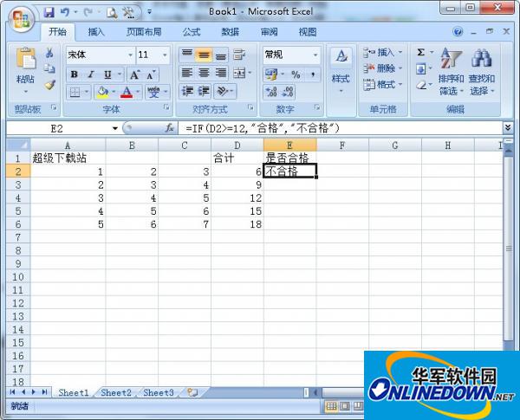Click the Paste clipboard icon
Image resolution: width=520 pixels, height=420 pixels.
25,60
